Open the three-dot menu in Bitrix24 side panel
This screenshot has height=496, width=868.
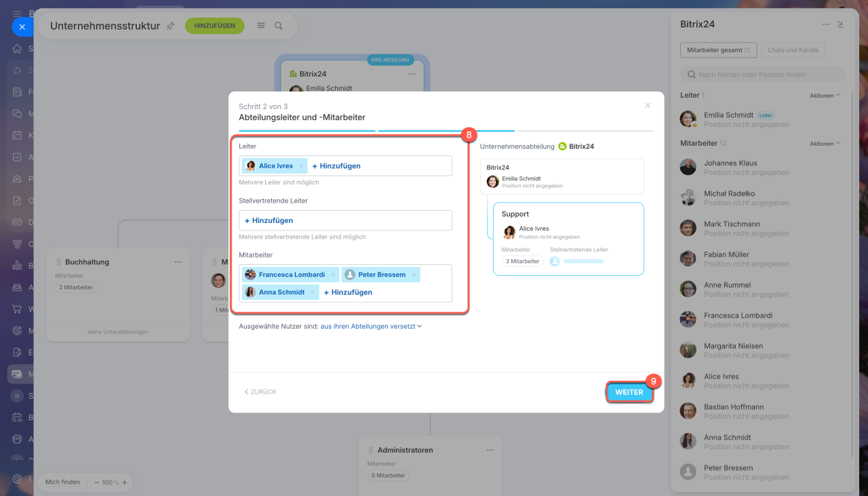[826, 24]
